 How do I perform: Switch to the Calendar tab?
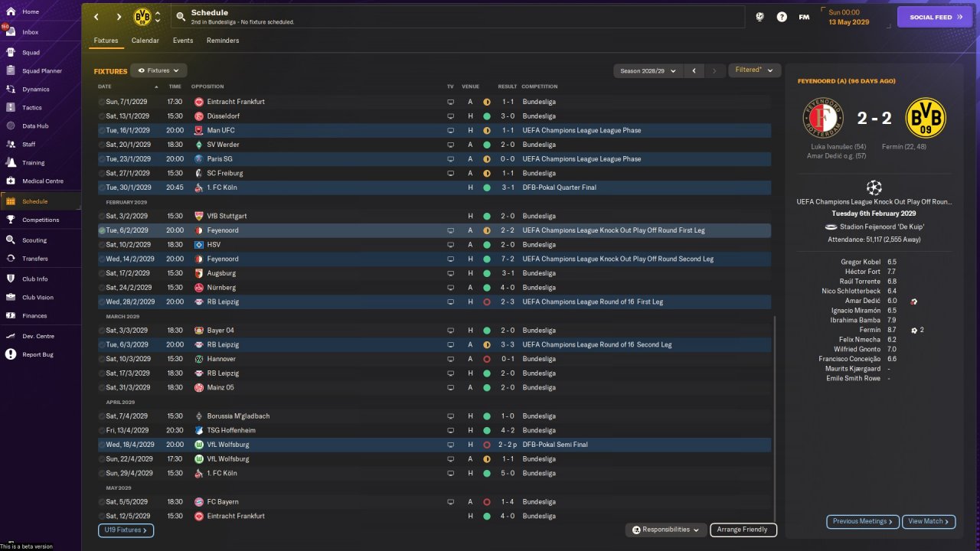pyautogui.click(x=145, y=41)
